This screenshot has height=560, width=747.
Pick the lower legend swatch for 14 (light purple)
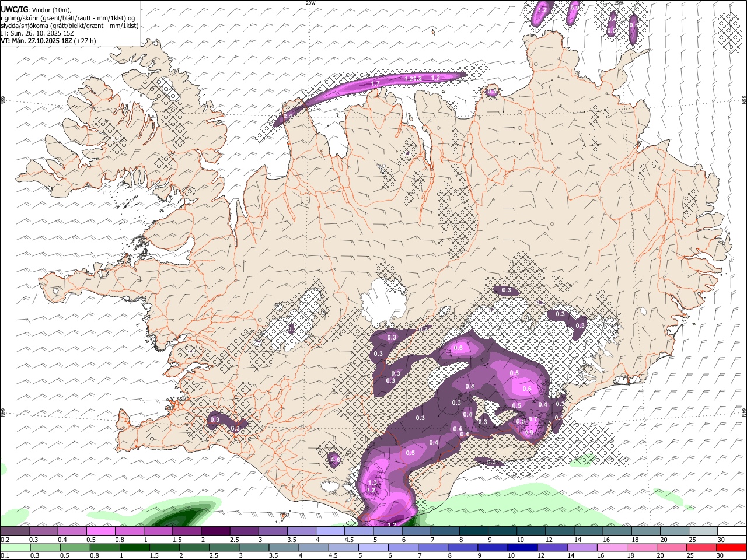tap(582, 548)
